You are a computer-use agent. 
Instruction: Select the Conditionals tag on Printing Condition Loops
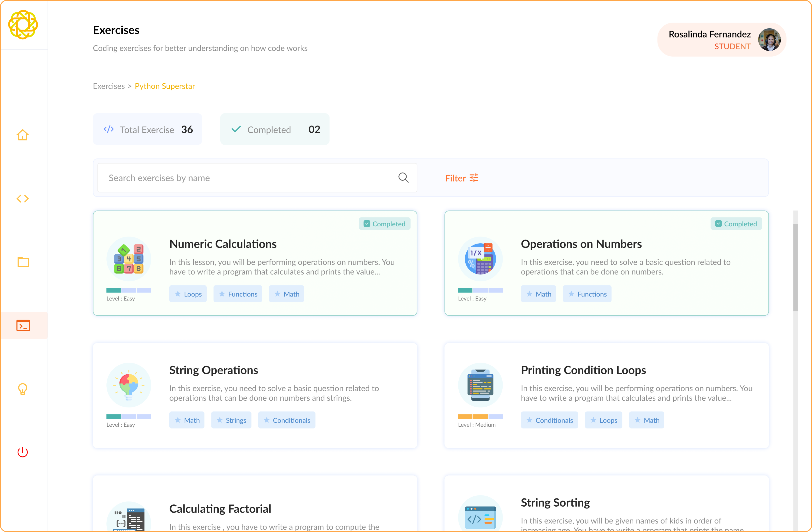point(549,420)
